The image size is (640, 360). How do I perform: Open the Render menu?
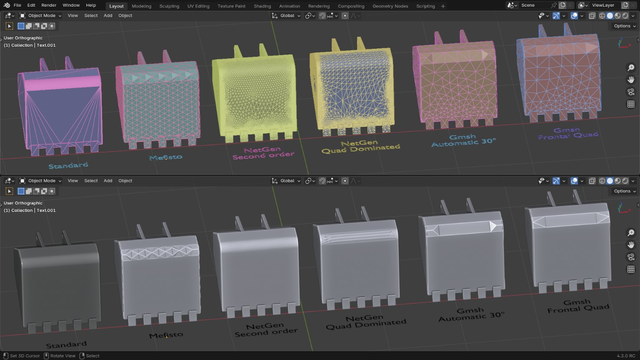(x=49, y=5)
